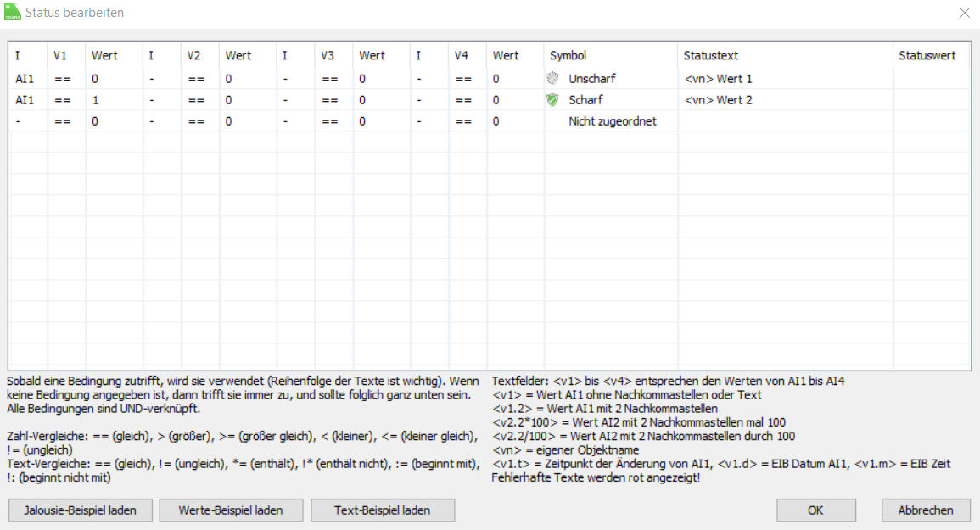
Task: Click V1 operator == in the Unscharf row
Action: (x=66, y=79)
